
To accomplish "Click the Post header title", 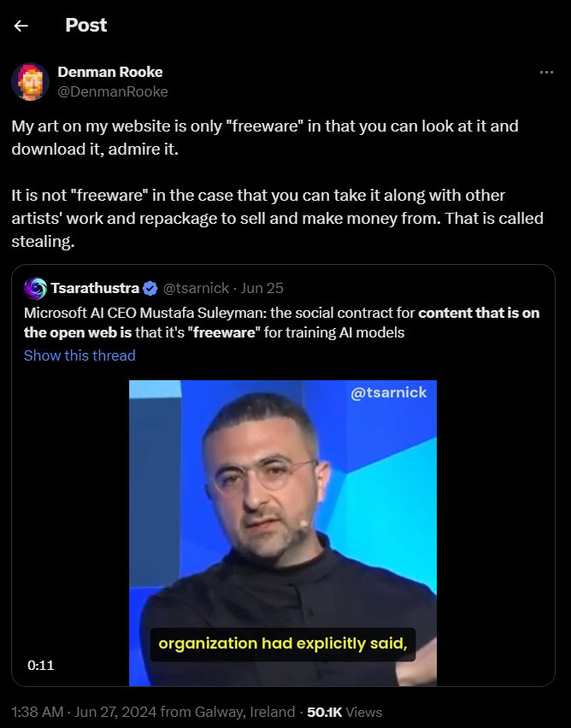I will (86, 25).
